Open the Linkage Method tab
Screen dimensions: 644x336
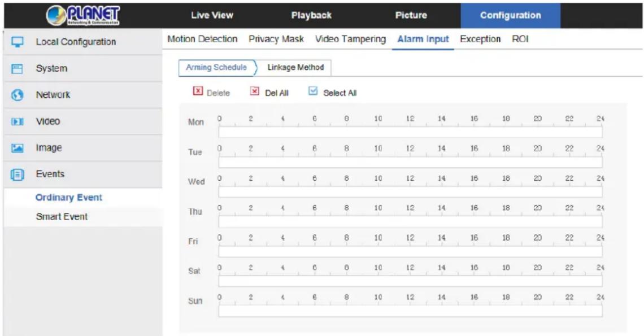click(x=295, y=67)
